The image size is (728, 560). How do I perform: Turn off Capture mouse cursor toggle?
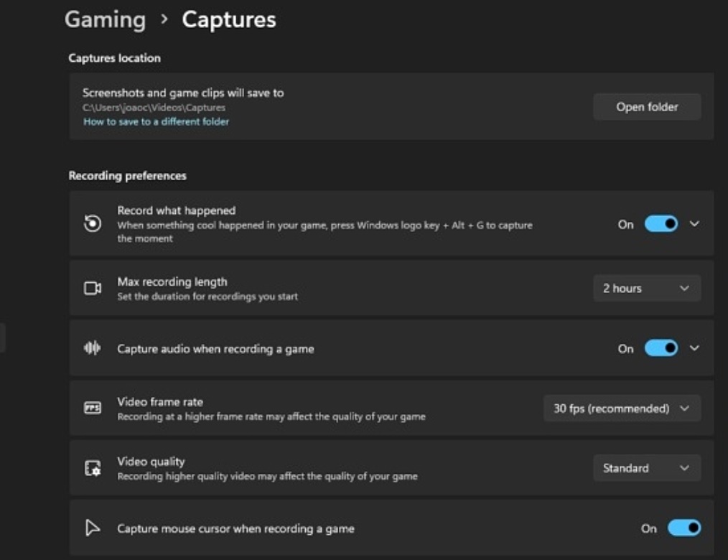click(x=684, y=528)
